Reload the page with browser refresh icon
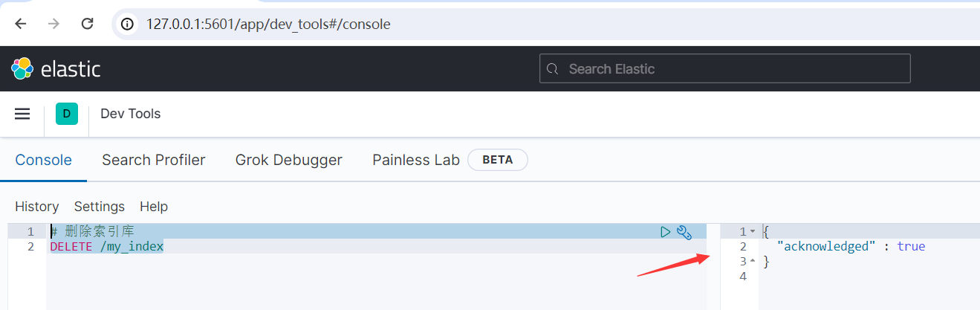980x310 pixels. [87, 24]
